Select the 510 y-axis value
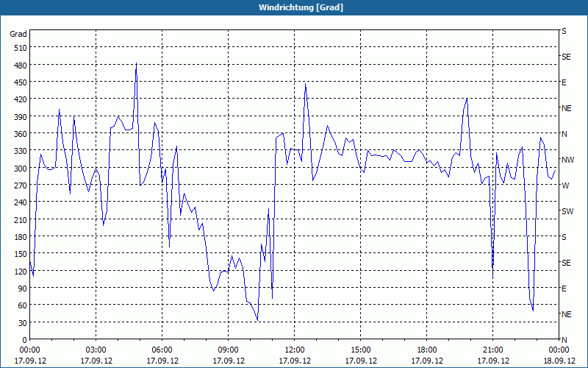 21,48
